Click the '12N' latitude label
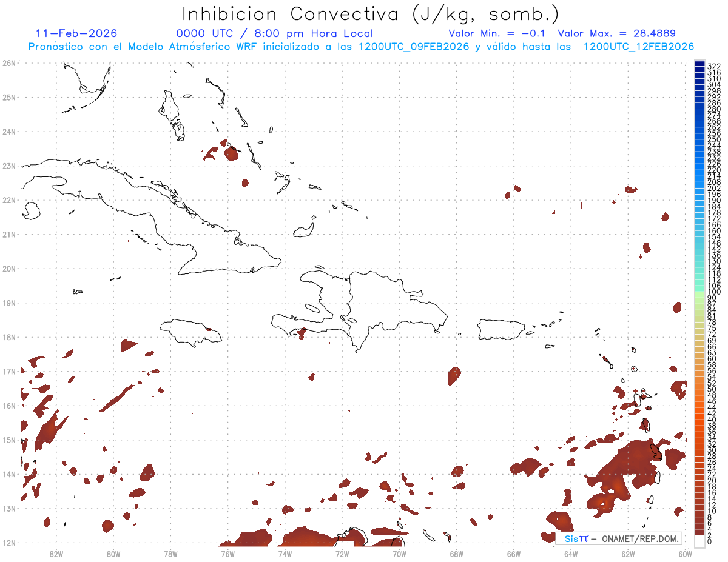The image size is (728, 562). (x=9, y=543)
